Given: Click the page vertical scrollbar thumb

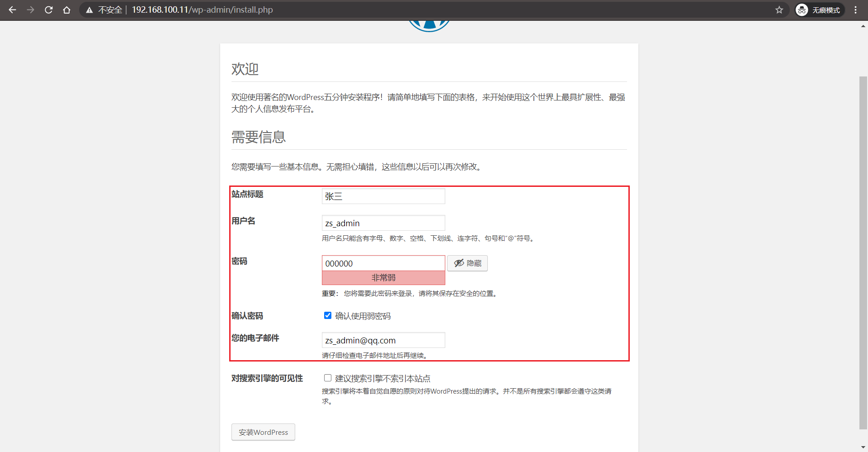Looking at the screenshot, I should [863, 252].
